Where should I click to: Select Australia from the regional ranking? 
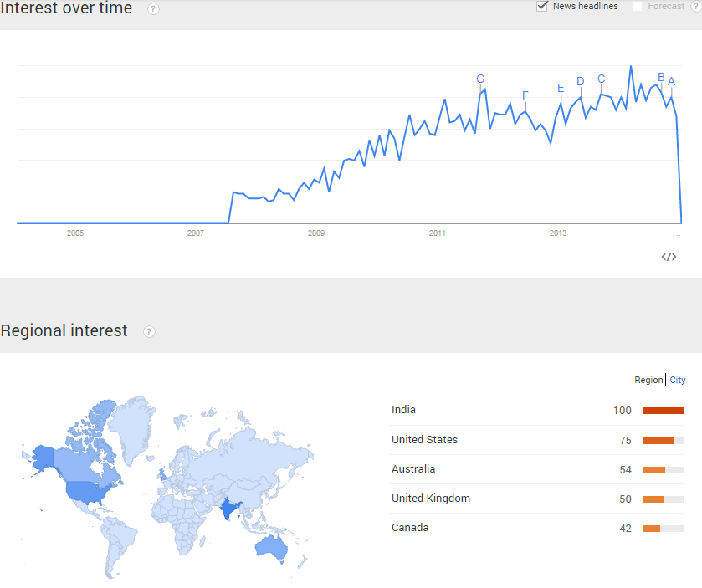(x=413, y=469)
